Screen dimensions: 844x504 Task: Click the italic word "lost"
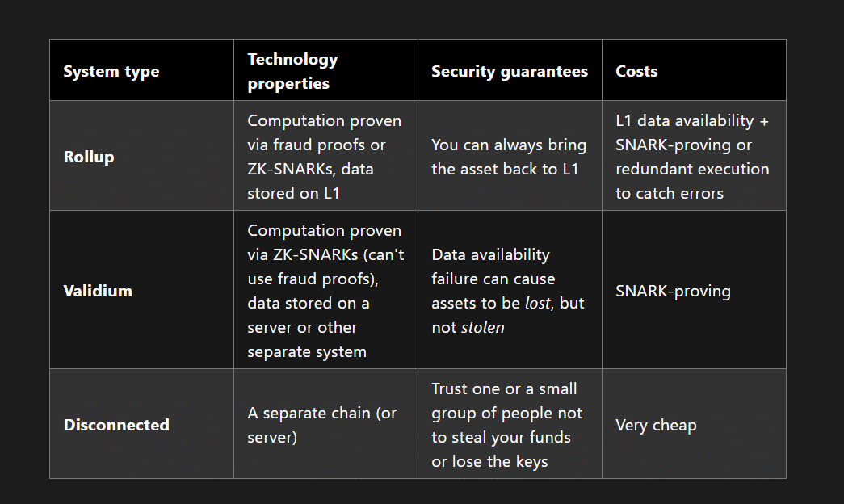[x=536, y=303]
